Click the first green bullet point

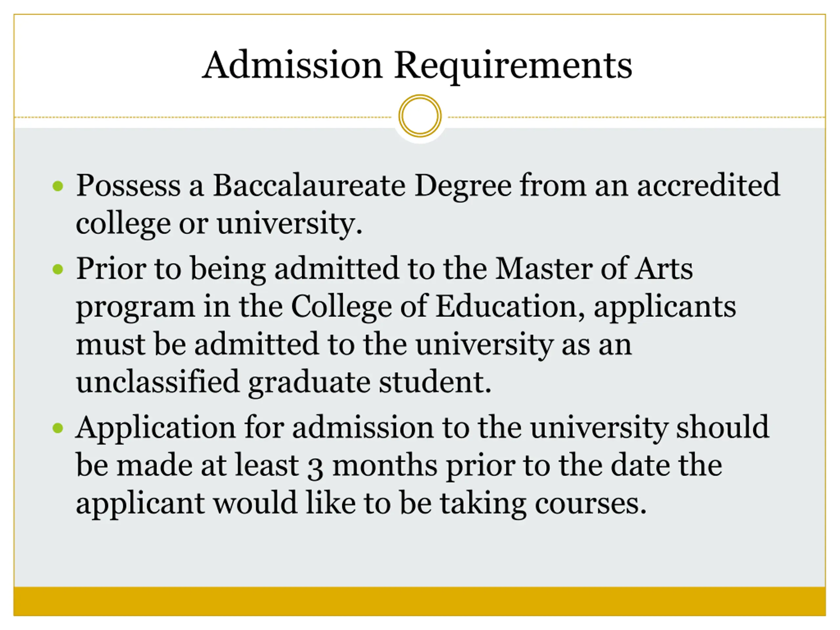click(x=58, y=186)
